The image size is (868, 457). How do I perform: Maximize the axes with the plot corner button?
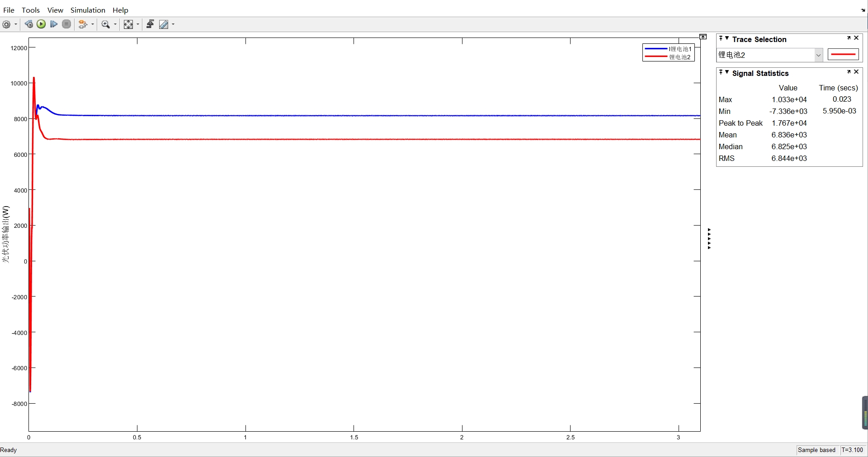[x=703, y=37]
